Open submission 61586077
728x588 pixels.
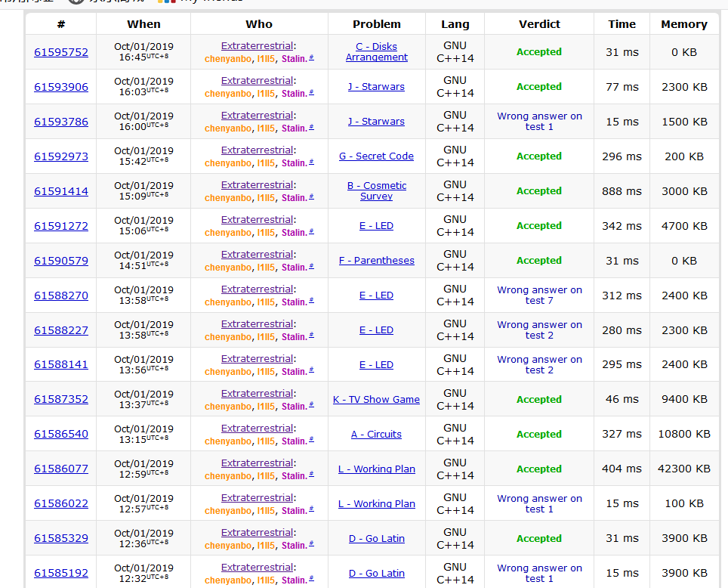tap(60, 469)
